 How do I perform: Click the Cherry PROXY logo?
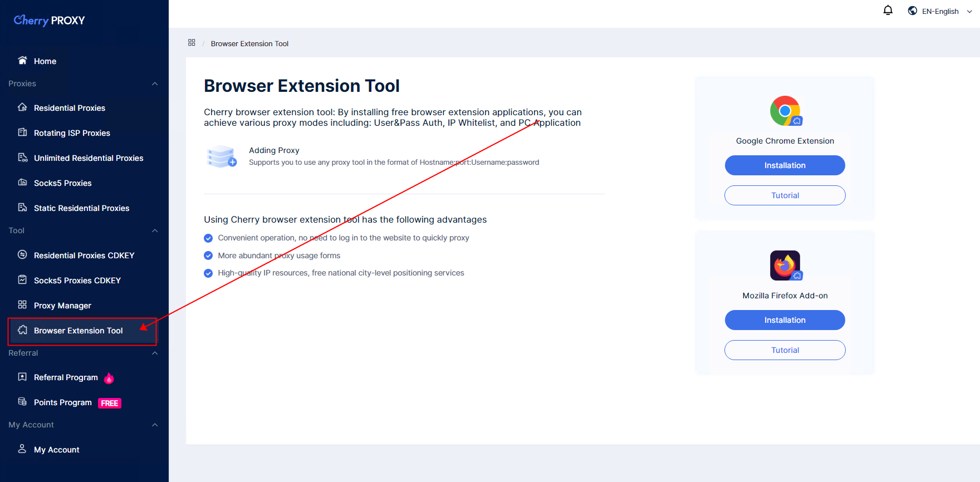click(x=50, y=21)
